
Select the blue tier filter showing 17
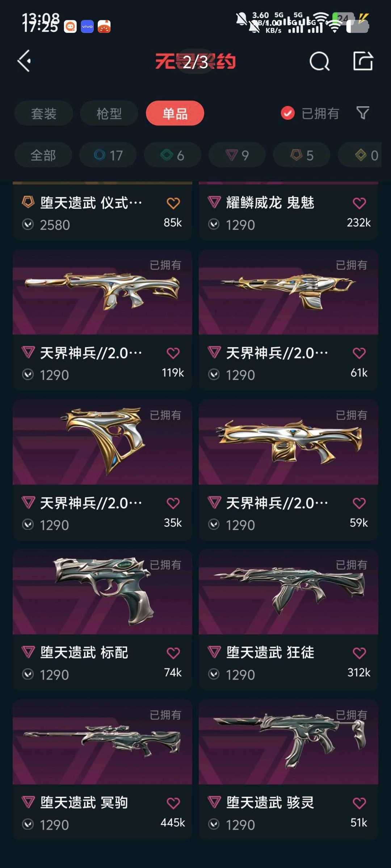click(108, 155)
